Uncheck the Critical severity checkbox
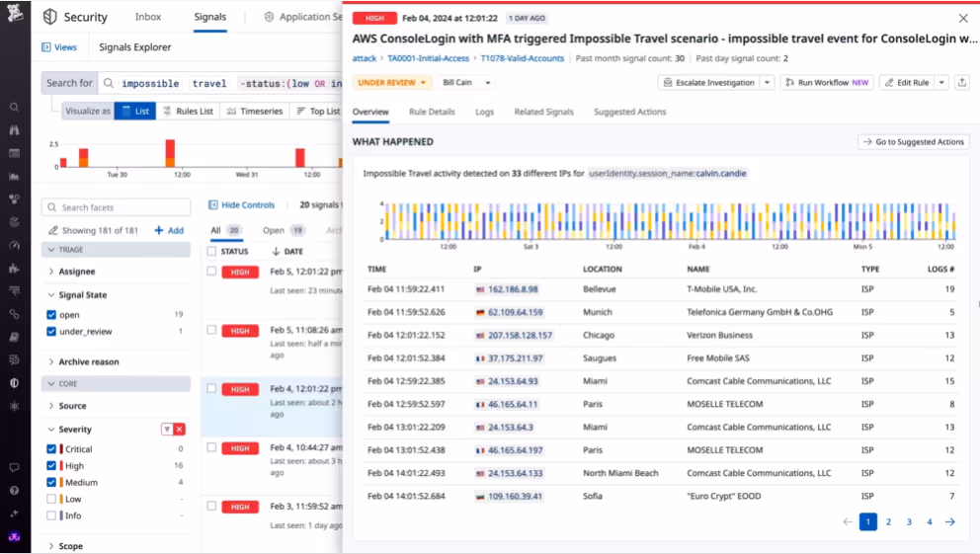The width and height of the screenshot is (980, 554). click(51, 449)
